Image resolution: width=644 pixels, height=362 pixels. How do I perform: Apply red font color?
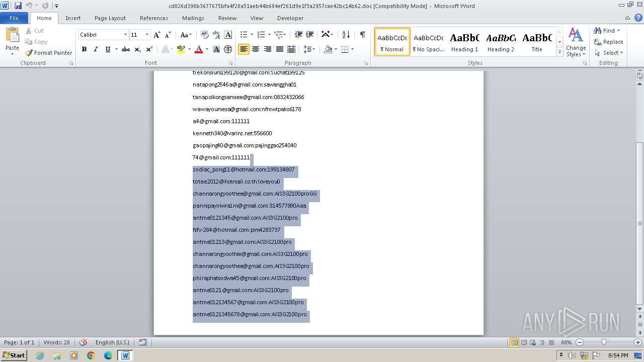pos(199,49)
